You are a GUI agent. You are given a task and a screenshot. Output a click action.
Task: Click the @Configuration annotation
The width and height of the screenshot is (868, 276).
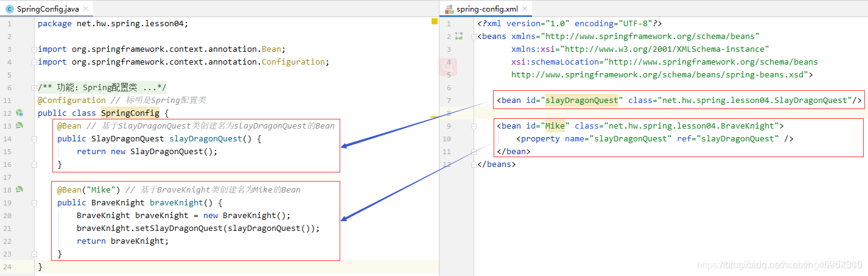[72, 100]
